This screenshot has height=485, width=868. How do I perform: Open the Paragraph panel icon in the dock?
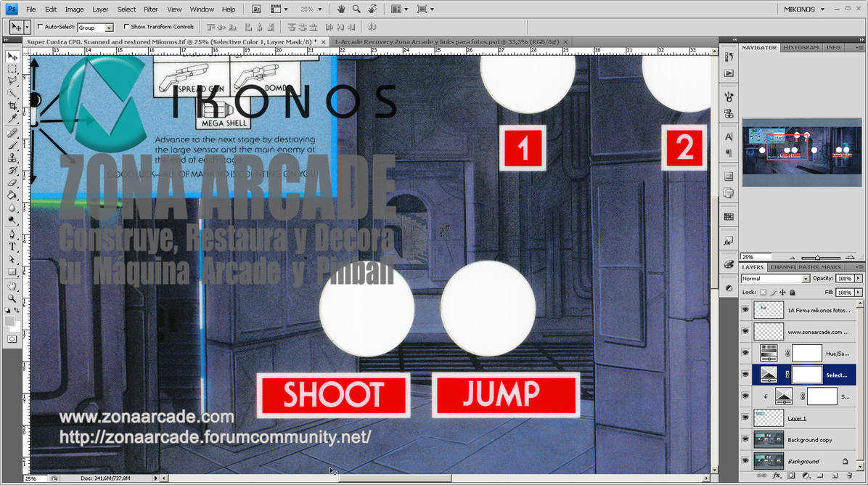pyautogui.click(x=729, y=152)
